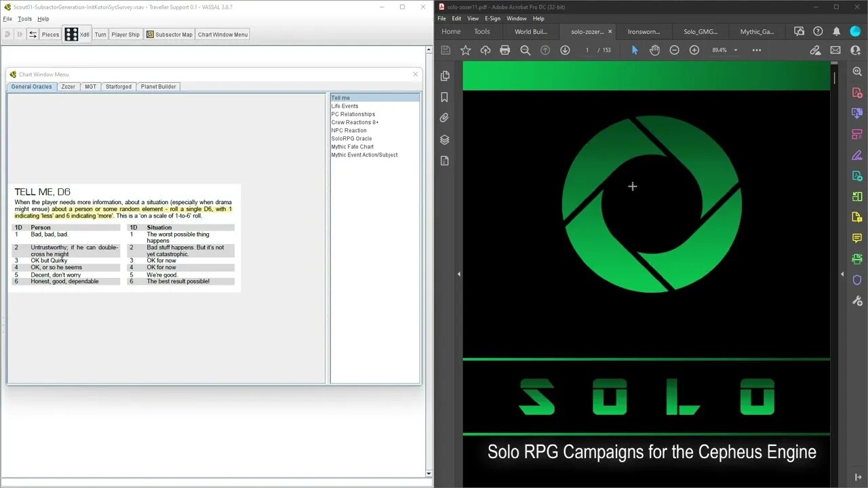Switch to the Ironsworn PDF tab in Acrobat
This screenshot has height=488, width=868.
pyautogui.click(x=644, y=31)
